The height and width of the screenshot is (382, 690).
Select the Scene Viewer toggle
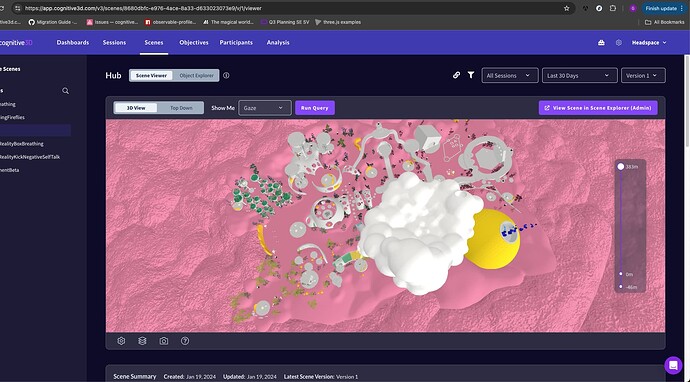click(151, 75)
